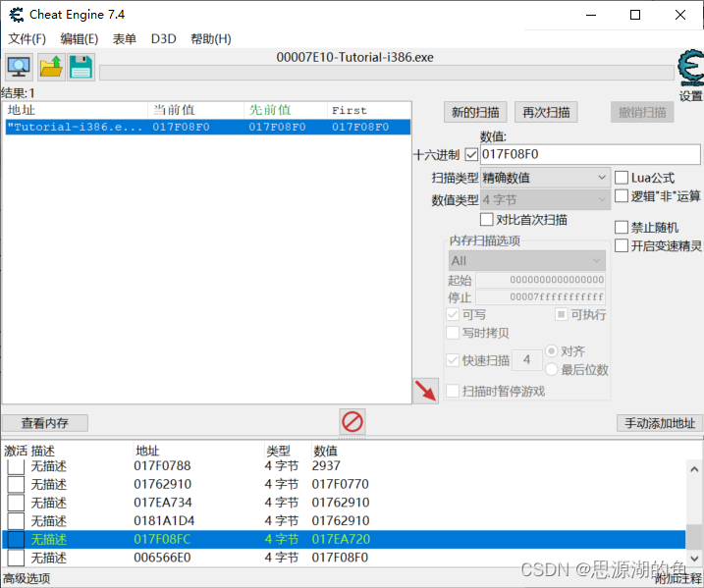The image size is (704, 588).
Task: Toggle the 可写 checkbox
Action: tap(453, 314)
